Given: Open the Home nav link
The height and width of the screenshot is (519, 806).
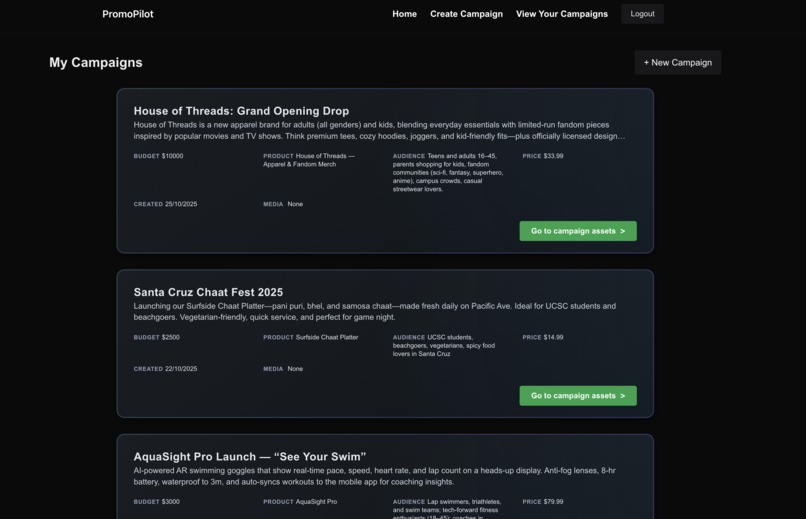Looking at the screenshot, I should pos(405,14).
